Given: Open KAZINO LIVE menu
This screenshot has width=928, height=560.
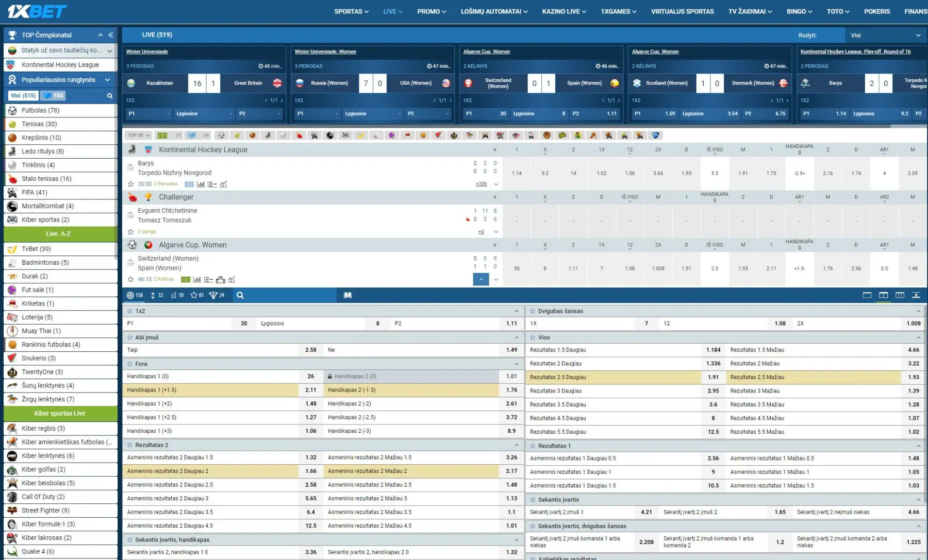Looking at the screenshot, I should point(564,11).
